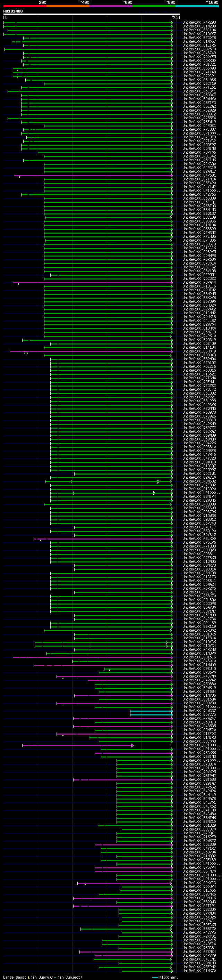
Task: Click the UniRef100_Q08972 label
Action: pyautogui.click(x=199, y=114)
